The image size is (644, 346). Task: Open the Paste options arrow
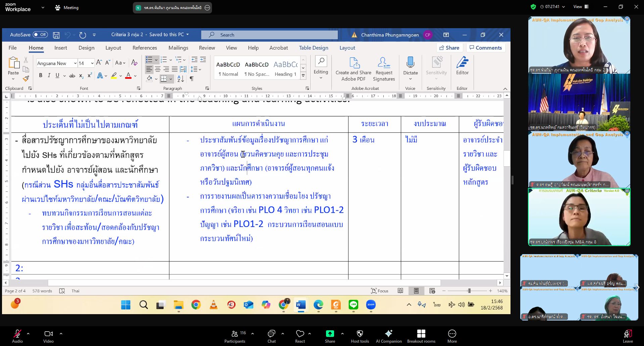(13, 79)
